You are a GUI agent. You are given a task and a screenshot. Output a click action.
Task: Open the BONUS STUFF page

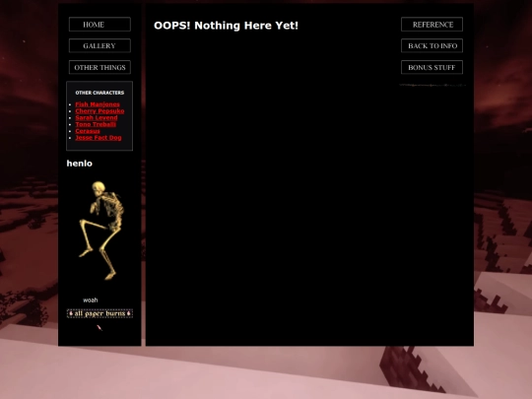coord(432,67)
